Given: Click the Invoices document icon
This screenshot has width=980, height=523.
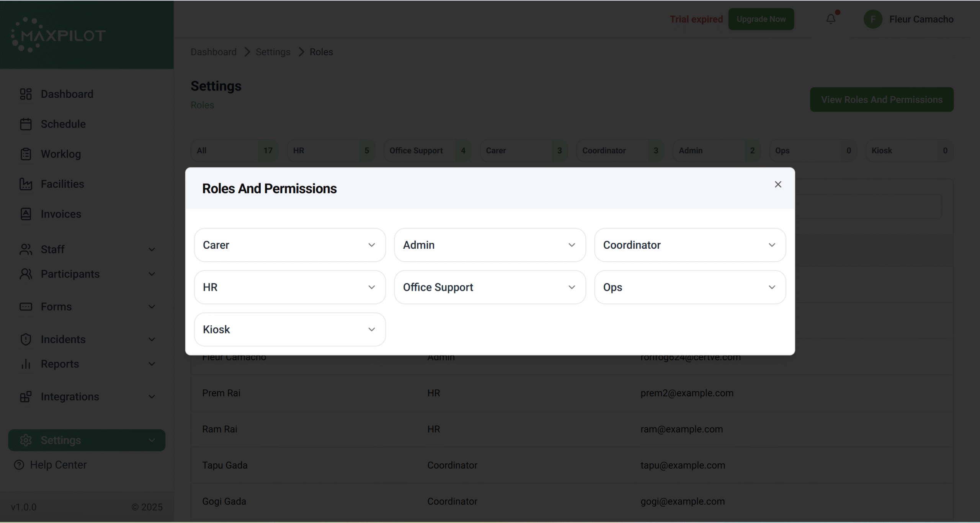Looking at the screenshot, I should click(26, 214).
